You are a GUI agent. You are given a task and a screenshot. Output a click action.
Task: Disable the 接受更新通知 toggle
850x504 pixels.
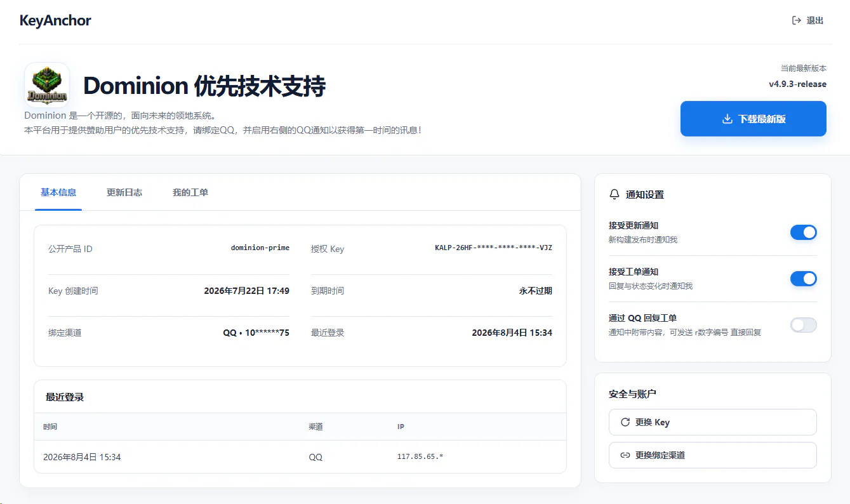[x=803, y=232]
